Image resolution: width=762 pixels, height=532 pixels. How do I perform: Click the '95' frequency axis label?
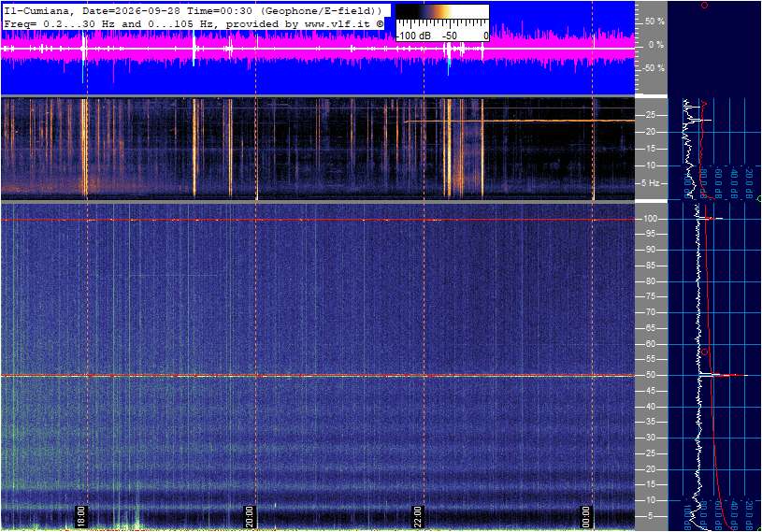pyautogui.click(x=650, y=234)
